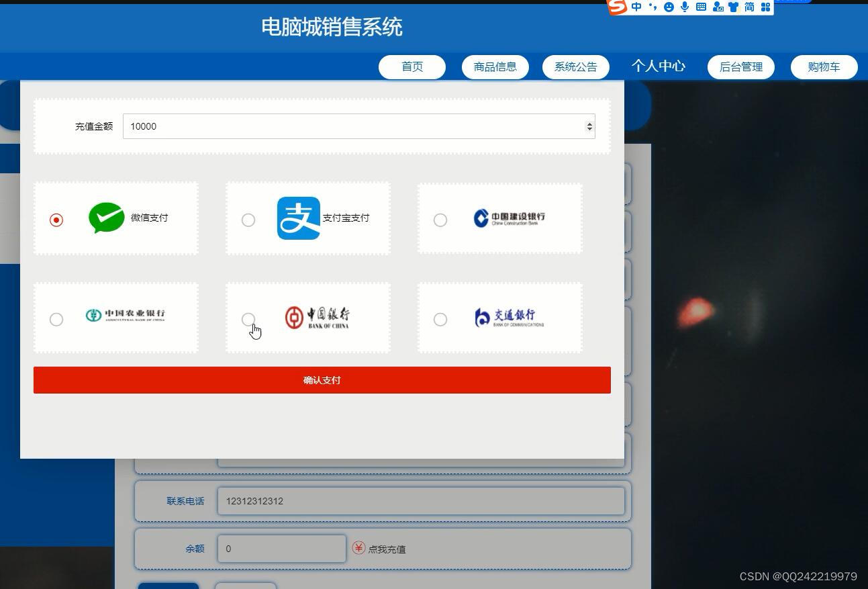Viewport: 868px width, 589px height.
Task: Open the soft keyboard from Sogou bar
Action: [x=701, y=7]
